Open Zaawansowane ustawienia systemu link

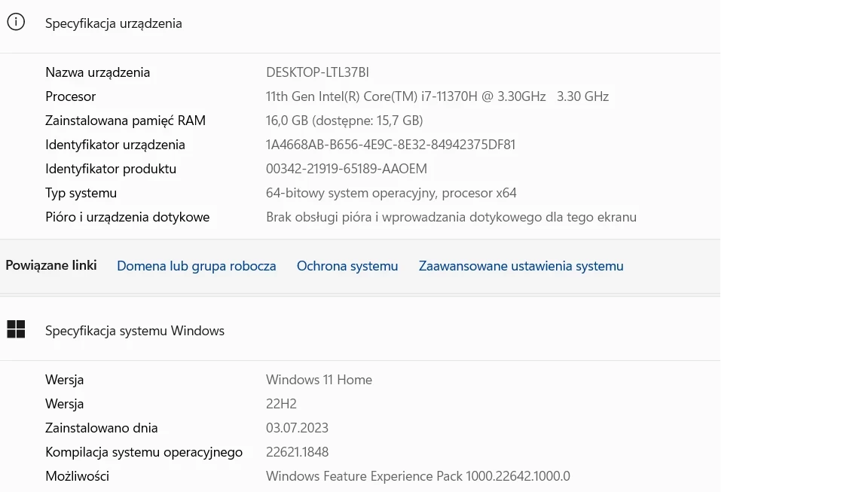(x=521, y=266)
